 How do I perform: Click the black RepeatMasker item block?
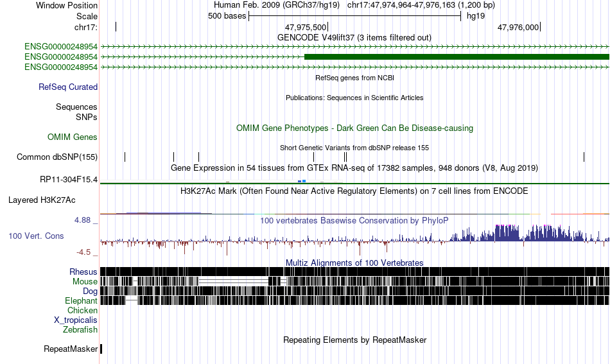(101, 349)
